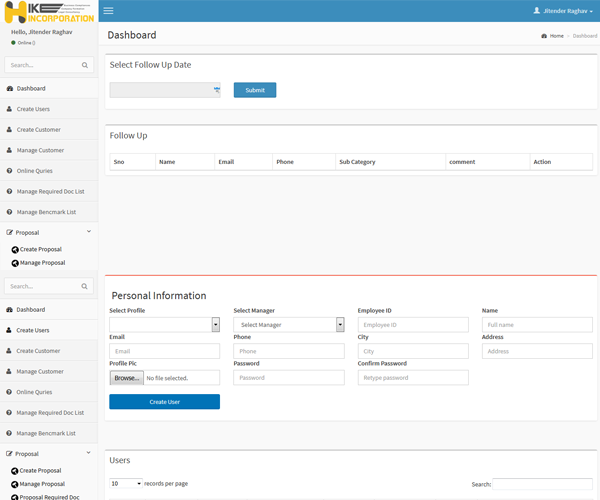Collapse the Proposal chevron in lower sidebar

point(88,453)
